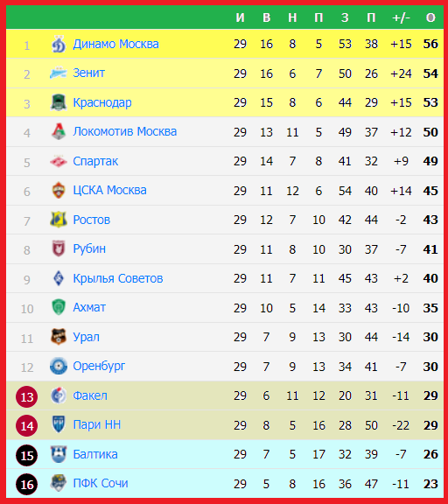
Task: Click the И games played column header
Action: 240,17
